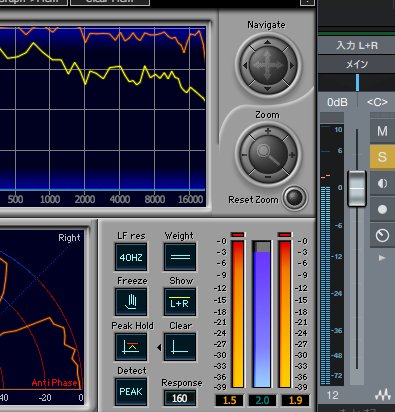
Task: Toggle Solo with the S button
Action: click(x=382, y=157)
